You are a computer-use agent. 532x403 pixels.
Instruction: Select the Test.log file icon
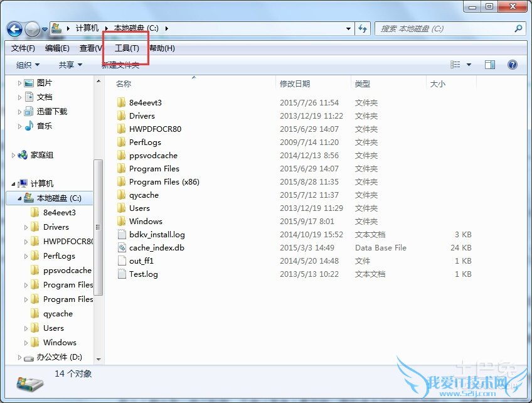pyautogui.click(x=122, y=274)
